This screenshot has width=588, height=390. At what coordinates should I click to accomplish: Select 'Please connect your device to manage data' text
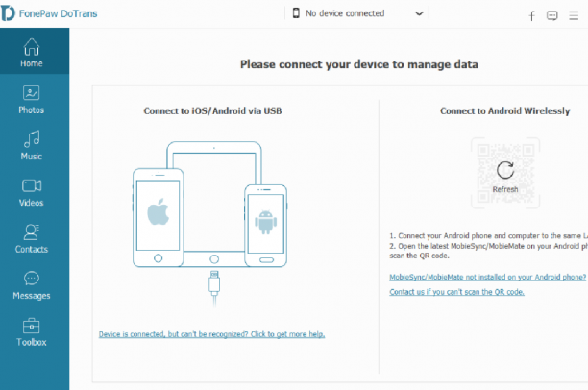[x=359, y=64]
